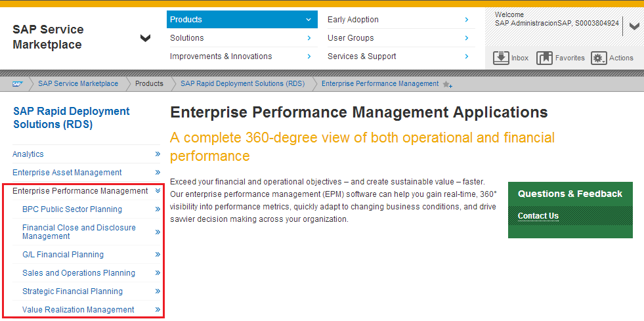Open the Products menu
This screenshot has width=644, height=321.
click(240, 20)
